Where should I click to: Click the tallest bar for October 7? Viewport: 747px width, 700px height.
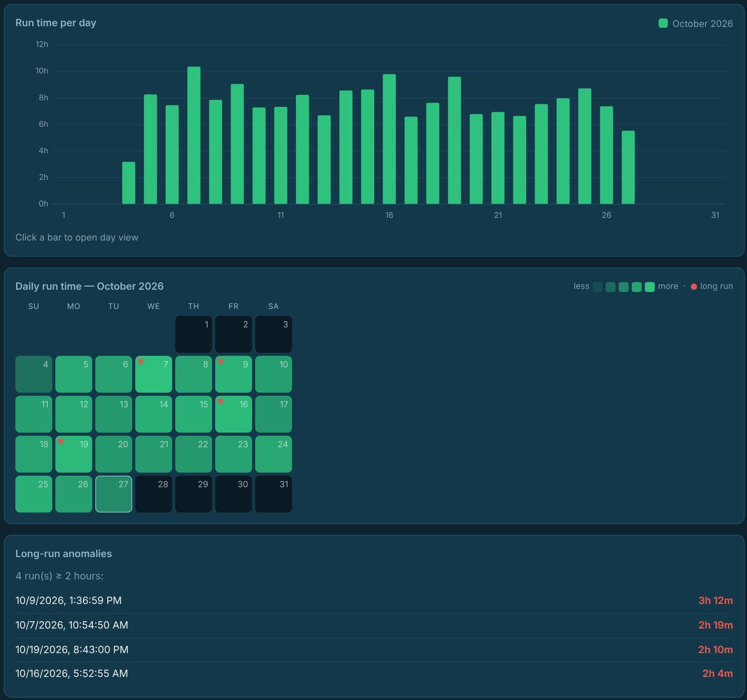[194, 135]
